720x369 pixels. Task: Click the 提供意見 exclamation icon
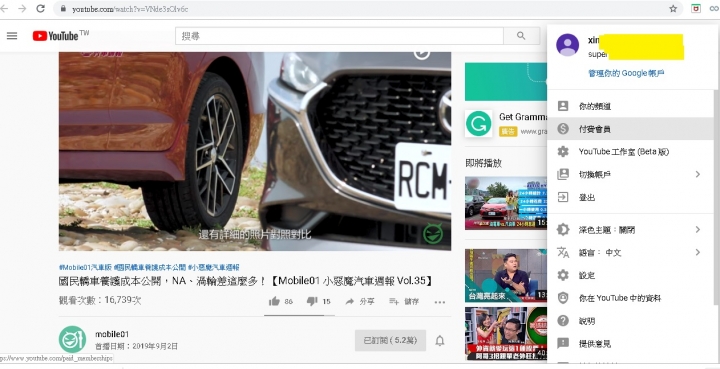click(562, 343)
